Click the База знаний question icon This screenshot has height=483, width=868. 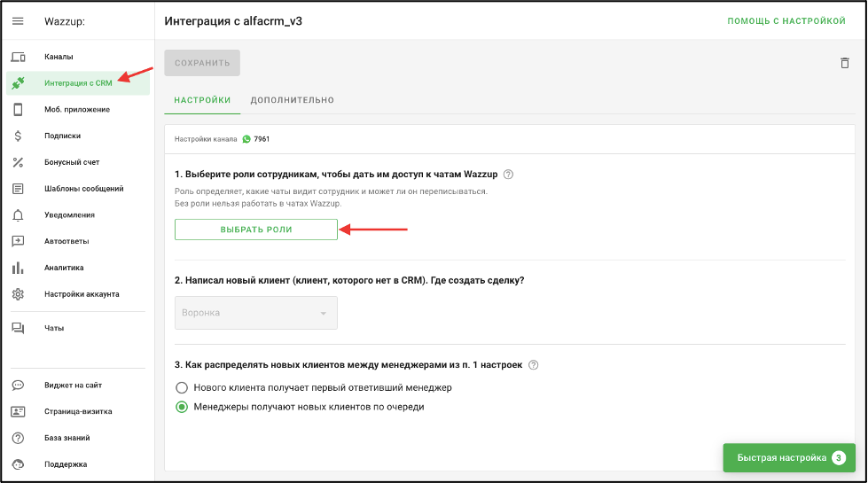point(19,438)
